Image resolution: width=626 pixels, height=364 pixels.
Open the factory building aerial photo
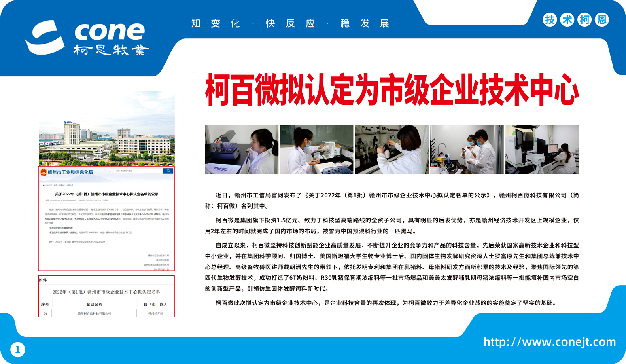[107, 129]
